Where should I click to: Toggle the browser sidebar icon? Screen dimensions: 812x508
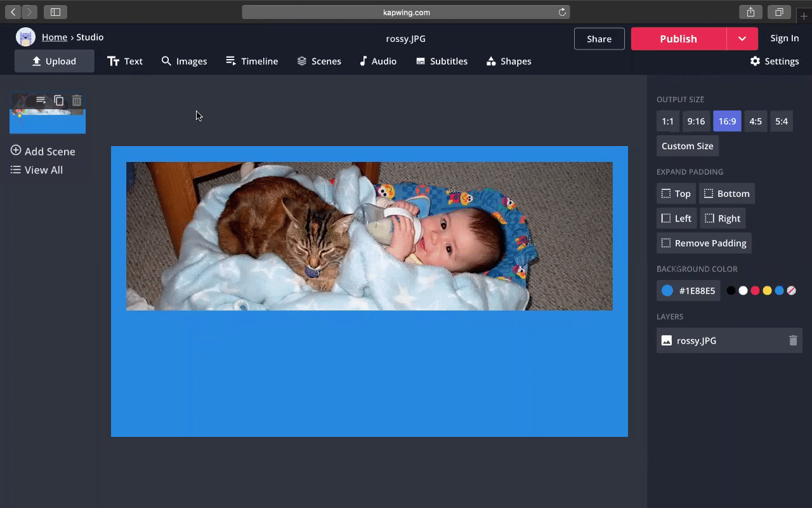(55, 12)
